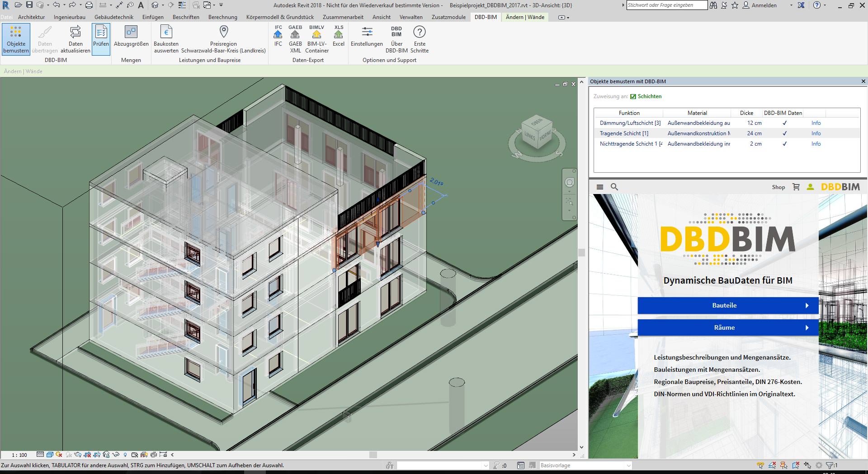
Task: Toggle checkmark for Dämmung/Luftschicht row
Action: (x=784, y=123)
